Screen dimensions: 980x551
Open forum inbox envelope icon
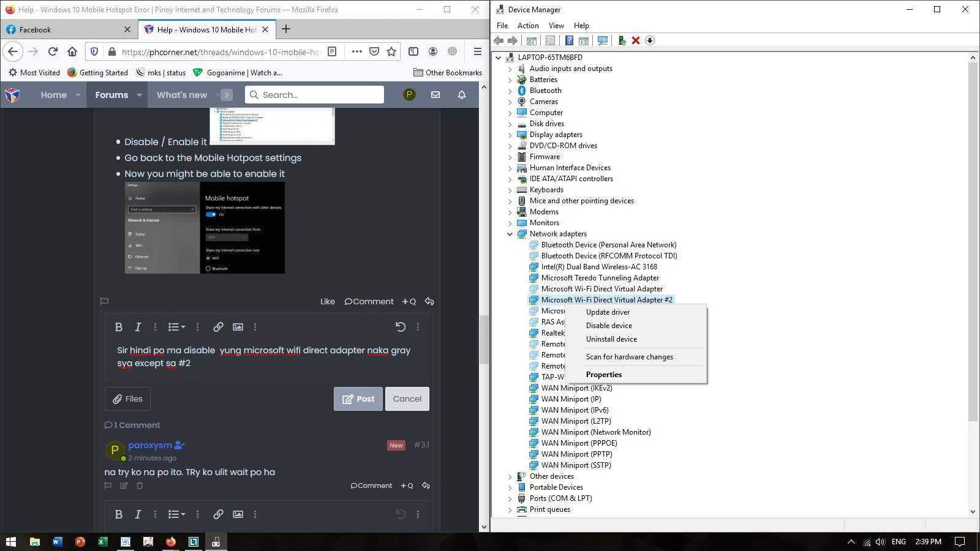pos(435,95)
